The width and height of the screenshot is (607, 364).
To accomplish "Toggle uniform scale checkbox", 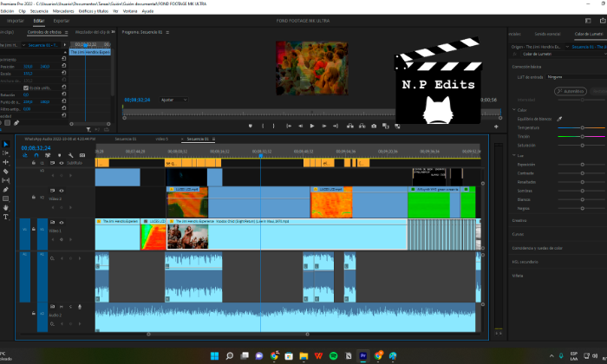I will (x=26, y=88).
